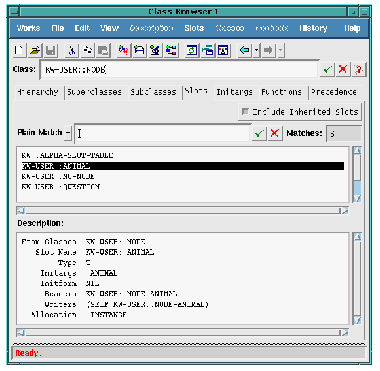The height and width of the screenshot is (371, 380).
Task: Click the red X beside Class field
Action: point(343,69)
